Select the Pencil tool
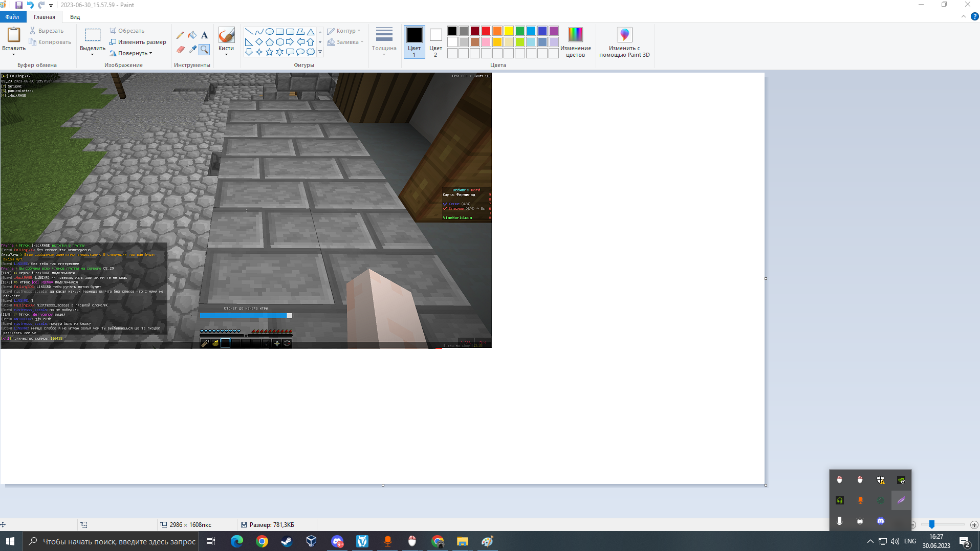 pyautogui.click(x=180, y=35)
